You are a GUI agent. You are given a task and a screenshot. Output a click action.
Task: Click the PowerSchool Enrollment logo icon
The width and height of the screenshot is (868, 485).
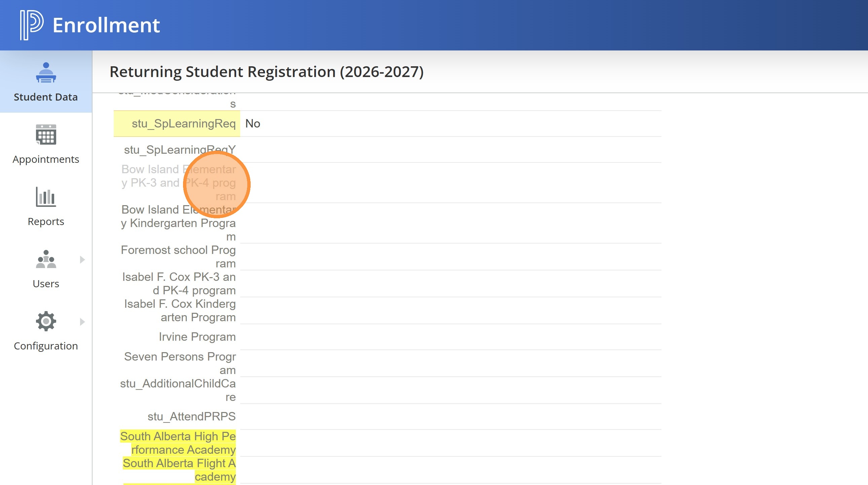(32, 25)
